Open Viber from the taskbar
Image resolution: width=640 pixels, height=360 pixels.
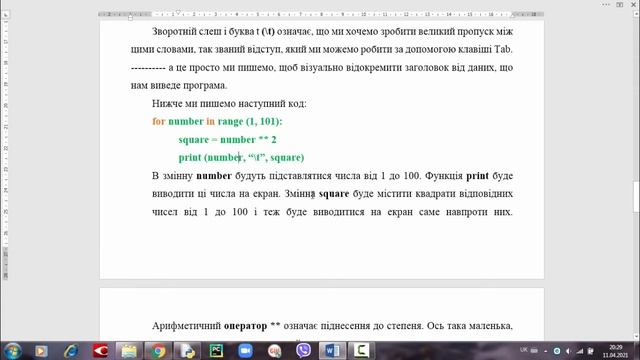[x=303, y=351]
